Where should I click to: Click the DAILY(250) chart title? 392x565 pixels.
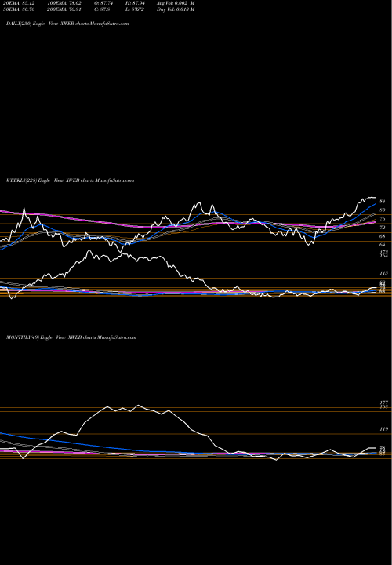click(67, 24)
